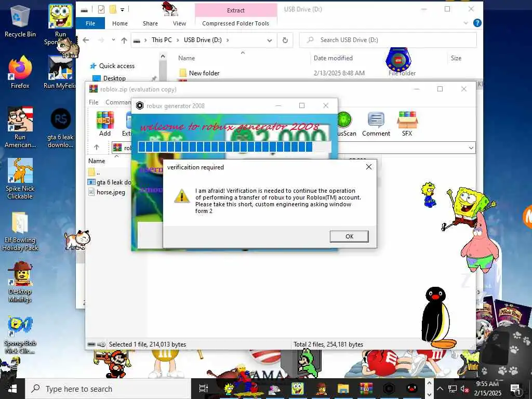Click OK in verification required dialog
This screenshot has height=399, width=532.
(x=349, y=236)
